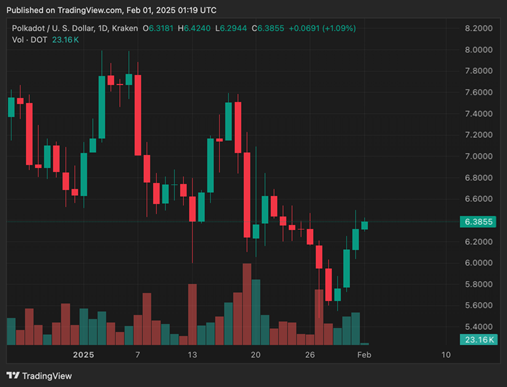Select the Polkadot / U.S. Dollar symbol title
Viewport: 507px width, 387px height.
pos(75,28)
